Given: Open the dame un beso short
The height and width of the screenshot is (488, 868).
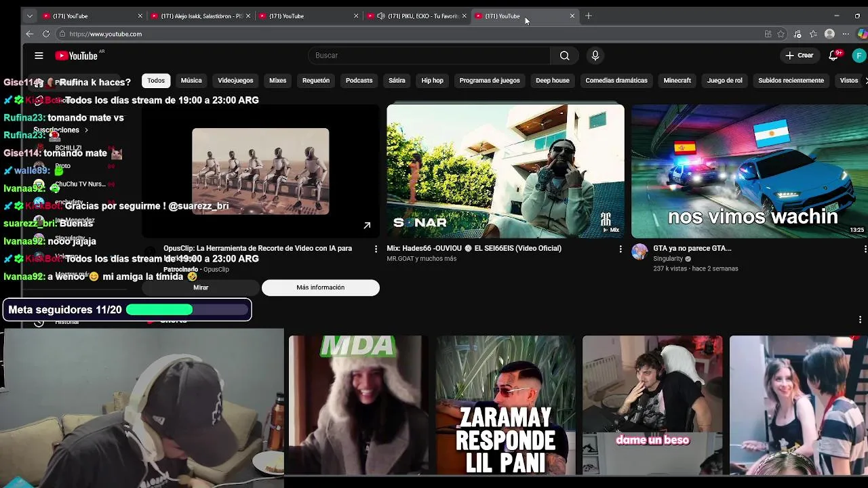Looking at the screenshot, I should point(652,405).
